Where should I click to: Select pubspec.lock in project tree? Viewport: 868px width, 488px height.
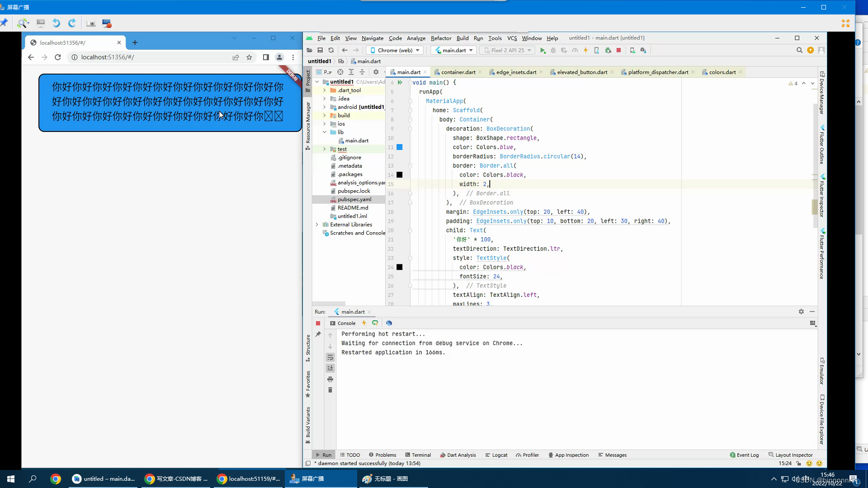(354, 191)
